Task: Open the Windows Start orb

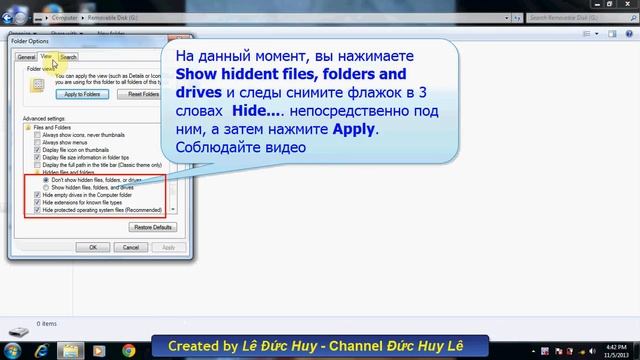Action: tap(12, 351)
